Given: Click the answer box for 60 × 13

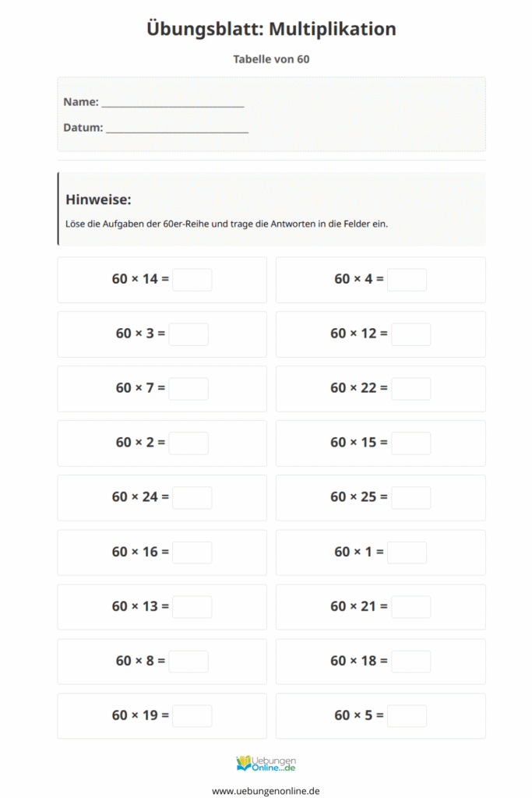Looking at the screenshot, I should tap(192, 606).
